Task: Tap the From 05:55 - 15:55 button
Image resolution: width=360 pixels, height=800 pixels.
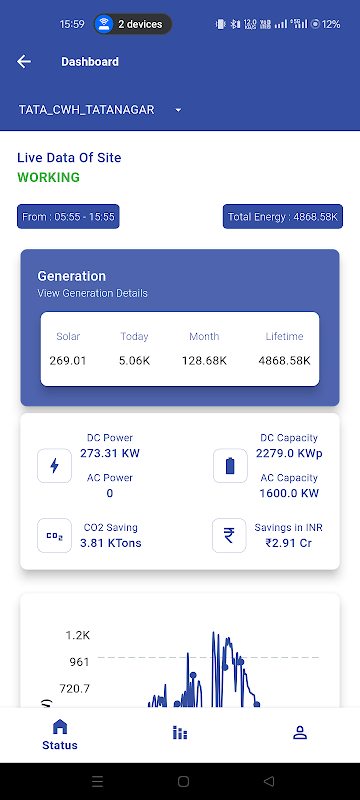Action: [x=68, y=217]
